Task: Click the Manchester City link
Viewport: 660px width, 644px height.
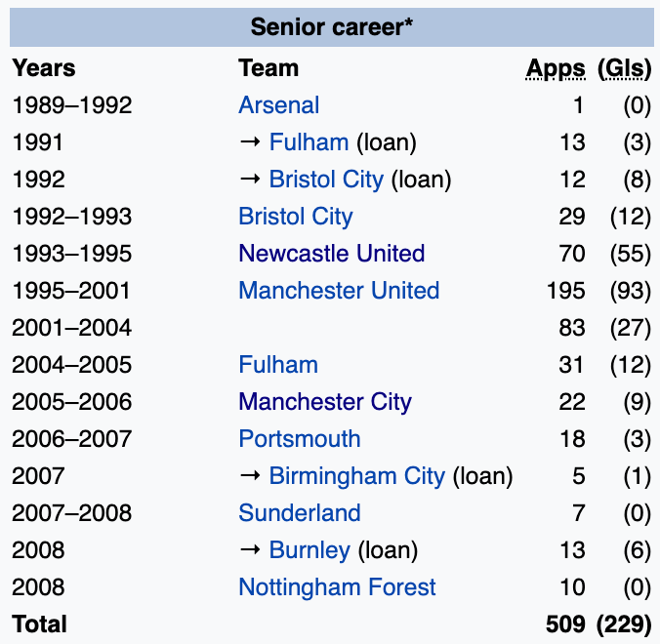Action: [x=325, y=402]
